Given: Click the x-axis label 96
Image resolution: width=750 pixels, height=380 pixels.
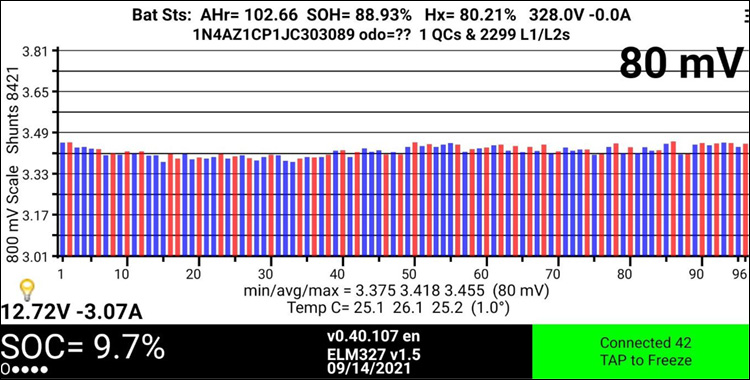Looking at the screenshot, I should [740, 275].
